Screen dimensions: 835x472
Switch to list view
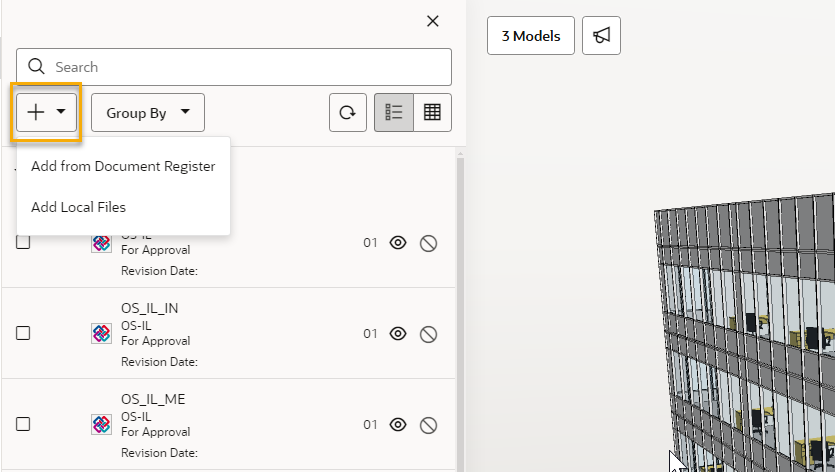pos(394,112)
